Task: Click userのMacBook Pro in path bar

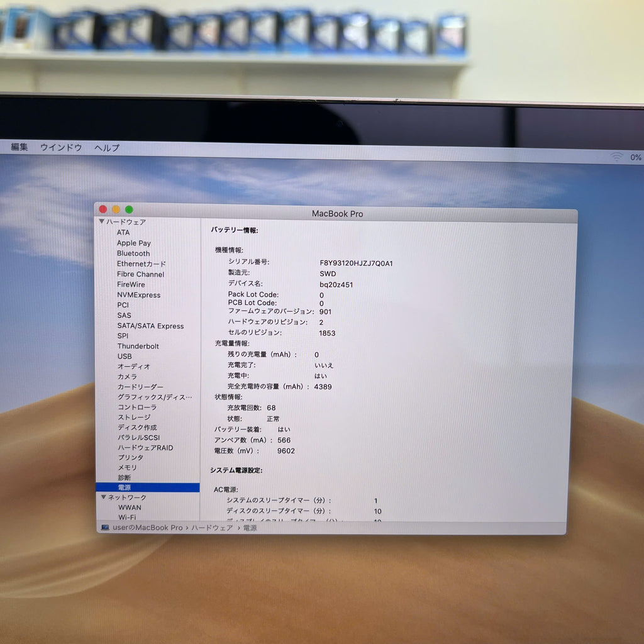Action: coord(147,528)
